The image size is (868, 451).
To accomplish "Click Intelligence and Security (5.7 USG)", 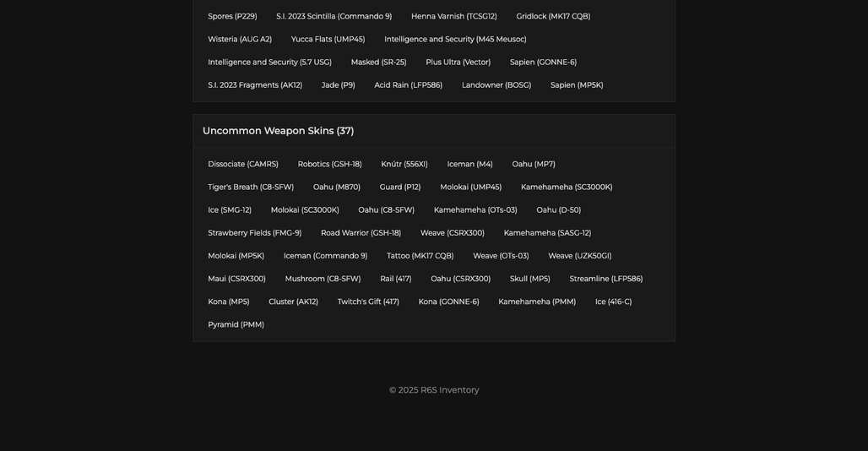I will pyautogui.click(x=269, y=62).
